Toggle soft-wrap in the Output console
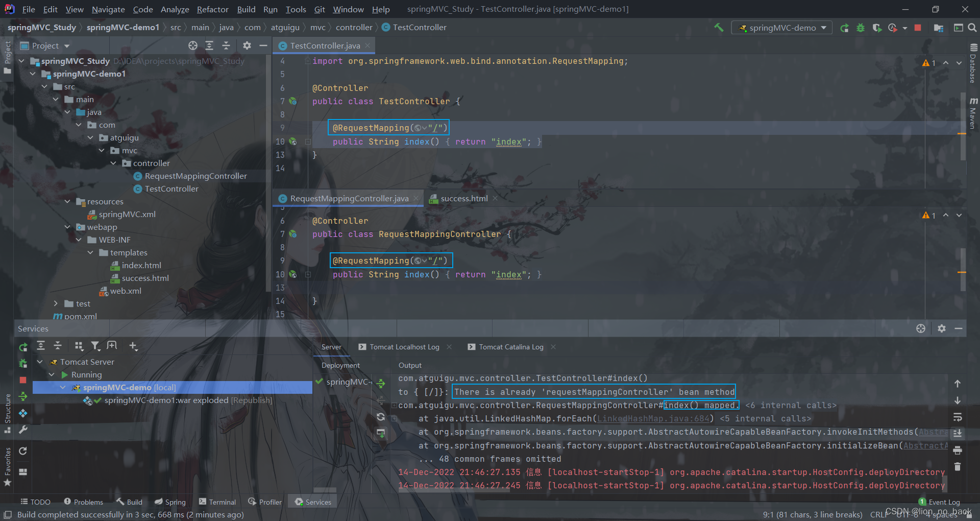Viewport: 980px width, 521px height. tap(958, 417)
